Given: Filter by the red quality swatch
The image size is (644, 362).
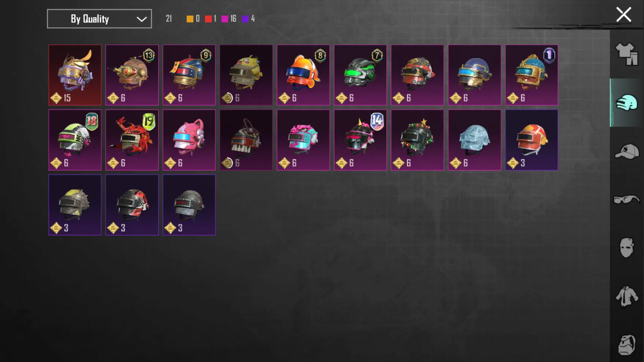Looking at the screenshot, I should click(x=208, y=19).
